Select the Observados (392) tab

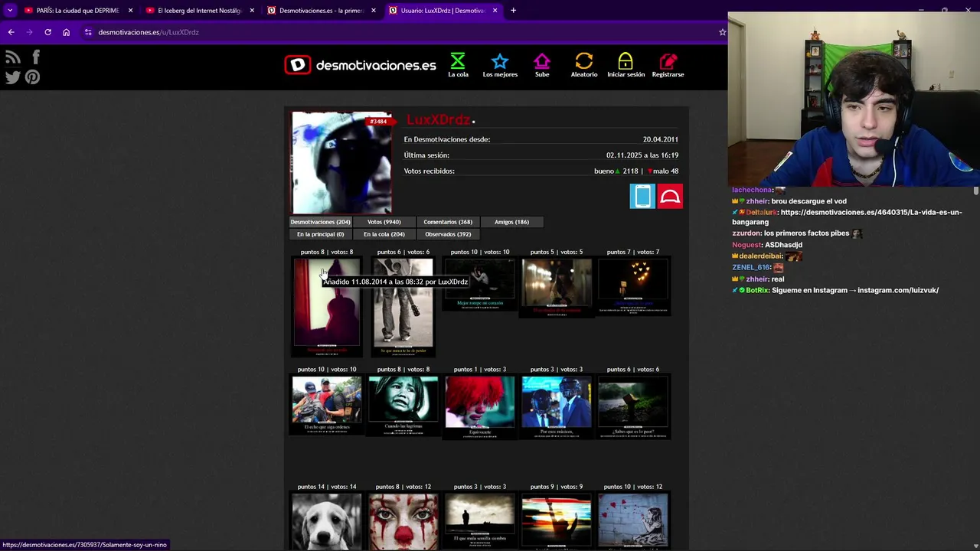pos(448,234)
